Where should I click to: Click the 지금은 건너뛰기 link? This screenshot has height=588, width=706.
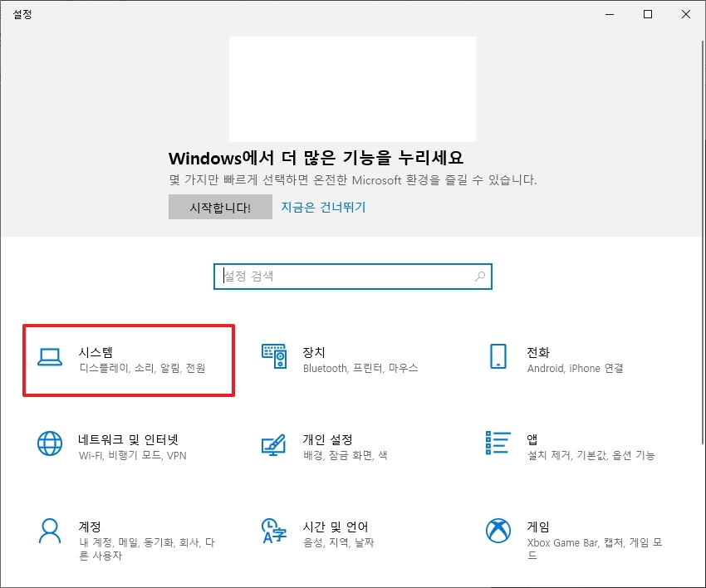[323, 207]
